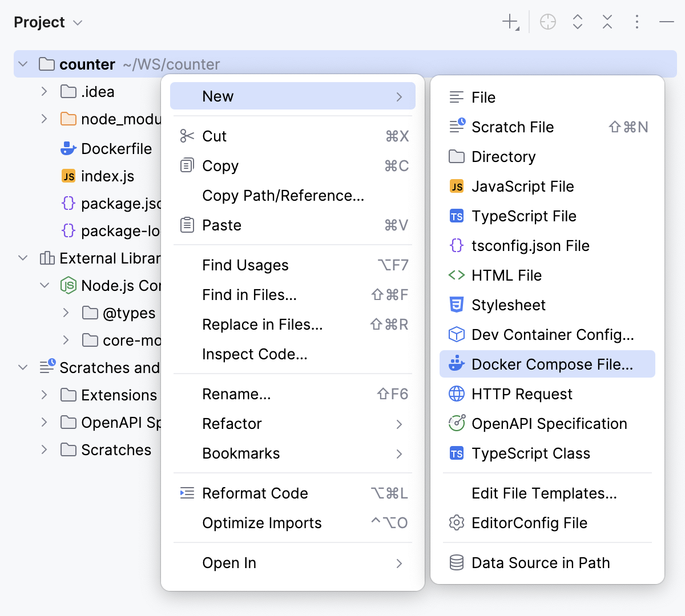685x616 pixels.
Task: Click the Collapse All icon in Project toolbar
Action: tap(607, 22)
